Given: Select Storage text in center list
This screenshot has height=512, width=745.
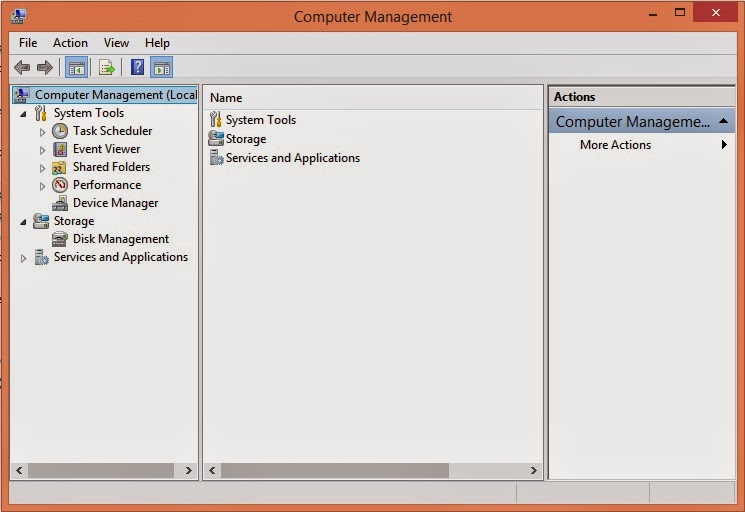Looking at the screenshot, I should [x=246, y=139].
